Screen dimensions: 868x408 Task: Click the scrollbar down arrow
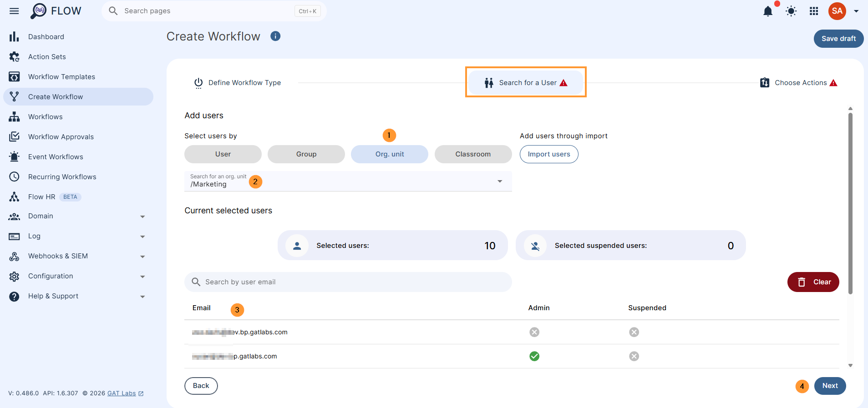tap(850, 365)
